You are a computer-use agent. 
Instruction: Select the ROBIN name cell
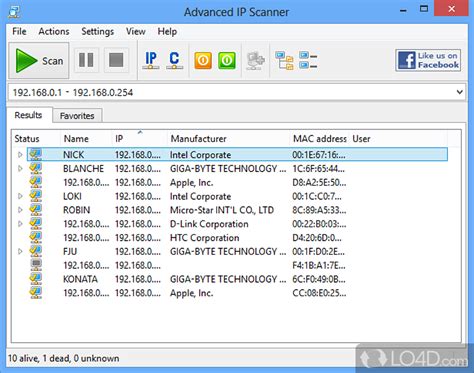point(77,210)
